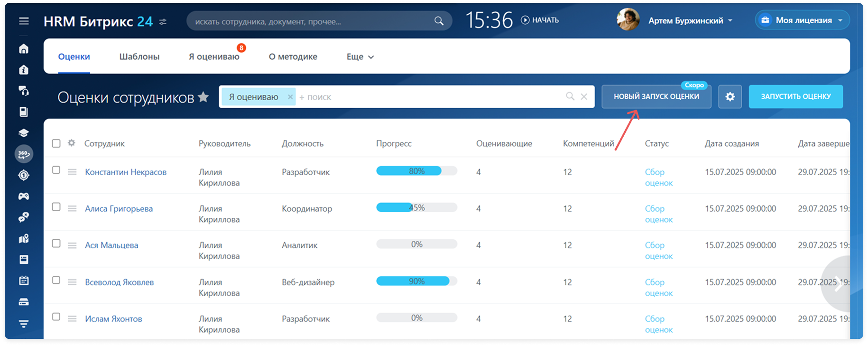Expand the Еще dropdown menu

(x=360, y=57)
